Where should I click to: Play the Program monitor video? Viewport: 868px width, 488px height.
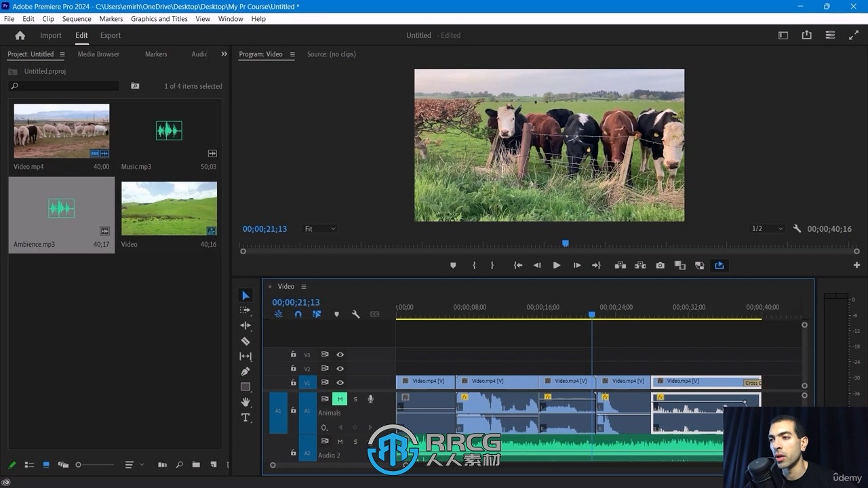click(x=557, y=265)
